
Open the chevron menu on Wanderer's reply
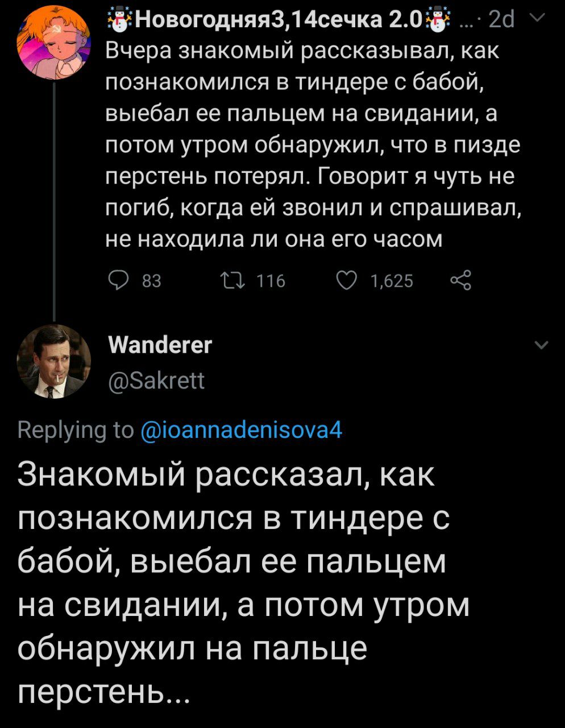pos(542,345)
